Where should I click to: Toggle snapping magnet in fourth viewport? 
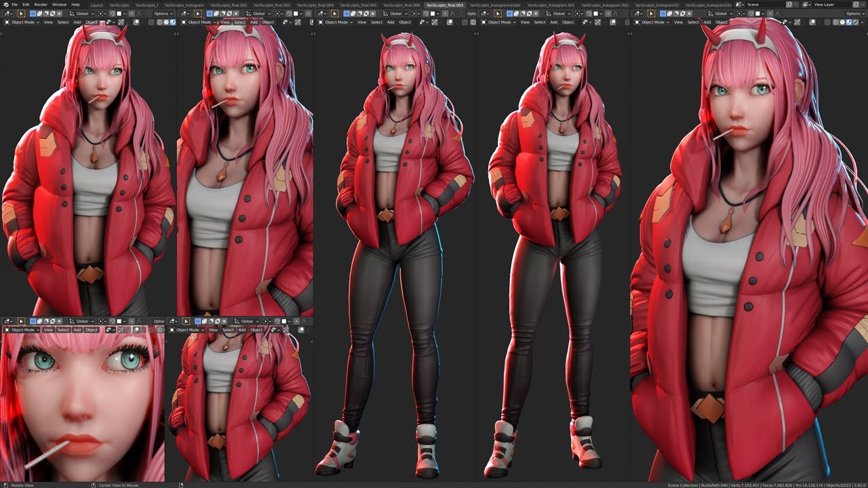tap(589, 14)
